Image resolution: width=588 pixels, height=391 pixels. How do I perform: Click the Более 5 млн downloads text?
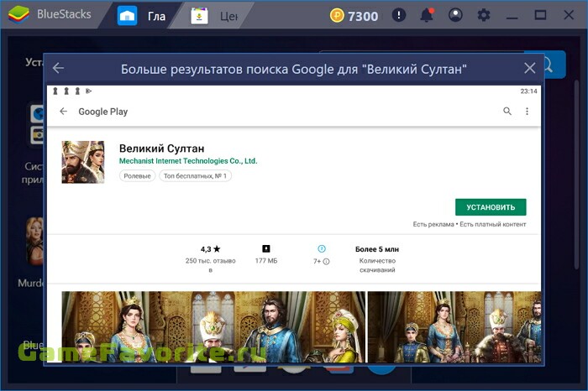point(377,249)
